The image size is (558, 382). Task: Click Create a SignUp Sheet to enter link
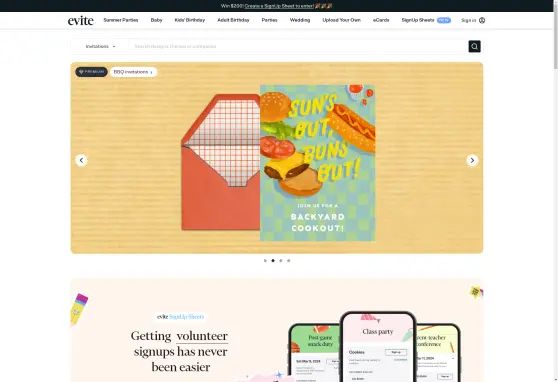pos(279,6)
